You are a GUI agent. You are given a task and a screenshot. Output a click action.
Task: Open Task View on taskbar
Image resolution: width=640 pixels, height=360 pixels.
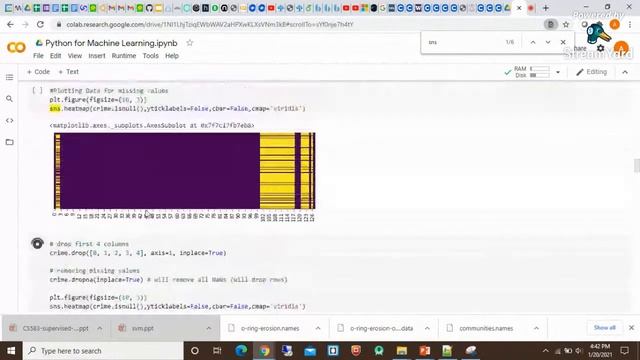coord(217,351)
